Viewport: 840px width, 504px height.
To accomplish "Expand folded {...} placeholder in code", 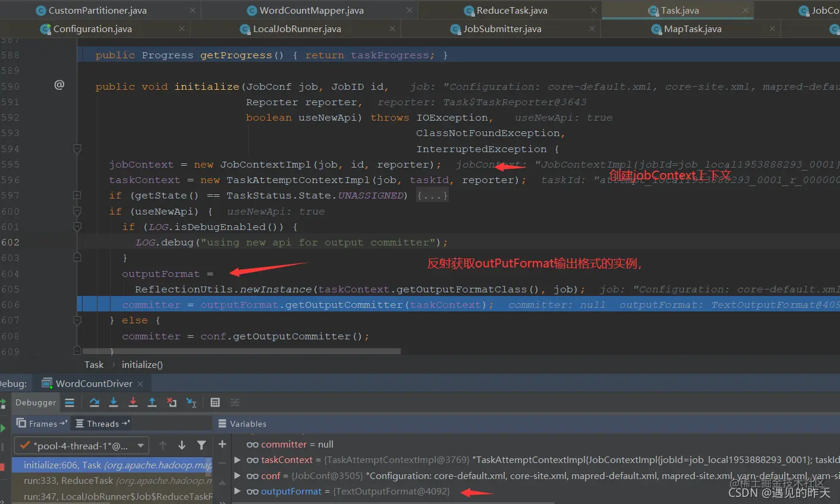I will pos(432,196).
